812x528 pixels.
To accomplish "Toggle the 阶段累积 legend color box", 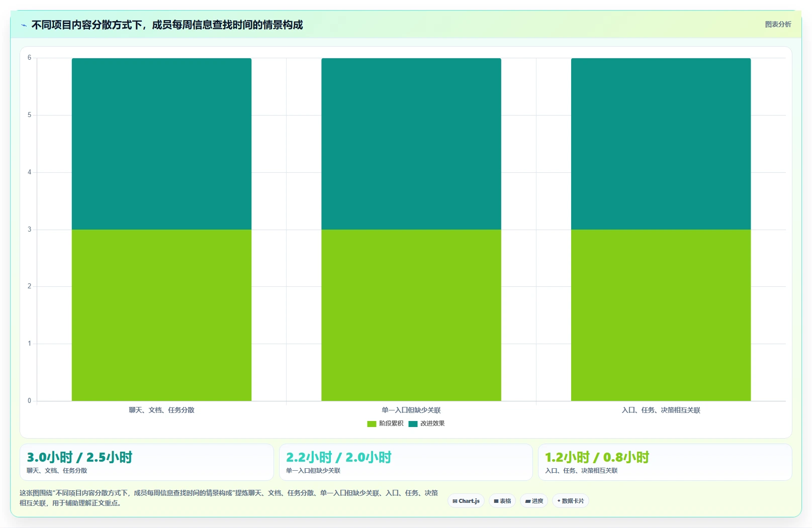I will tap(372, 424).
